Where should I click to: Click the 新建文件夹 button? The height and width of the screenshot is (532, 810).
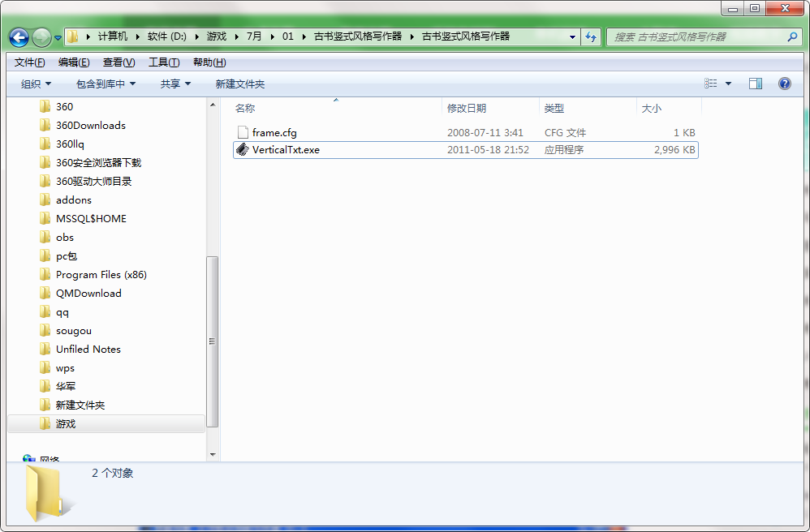(x=239, y=84)
